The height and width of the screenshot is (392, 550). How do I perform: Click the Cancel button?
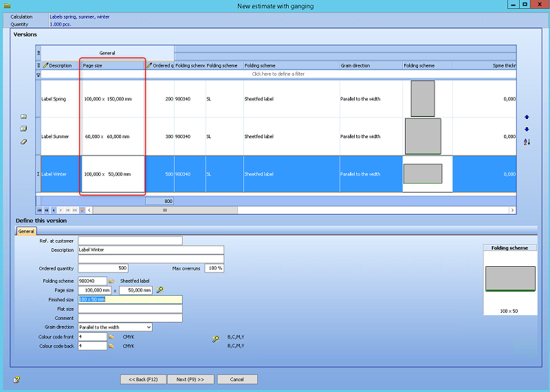tap(237, 380)
